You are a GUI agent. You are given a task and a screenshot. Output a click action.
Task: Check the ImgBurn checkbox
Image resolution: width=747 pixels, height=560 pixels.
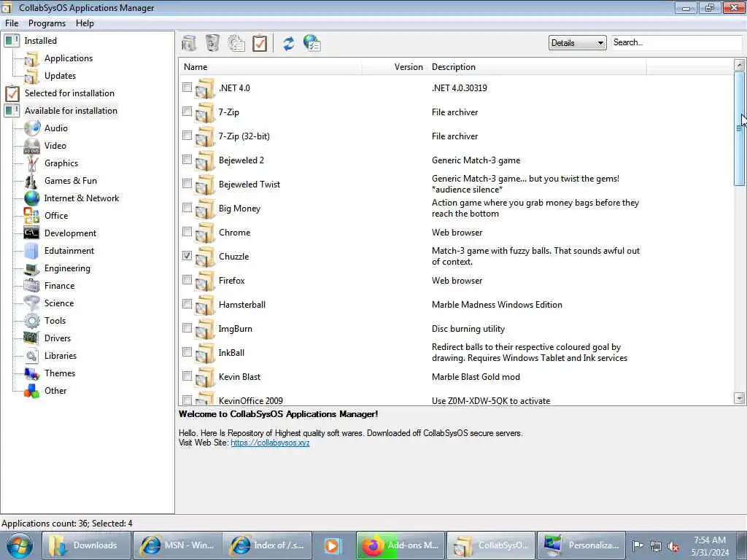pos(187,327)
